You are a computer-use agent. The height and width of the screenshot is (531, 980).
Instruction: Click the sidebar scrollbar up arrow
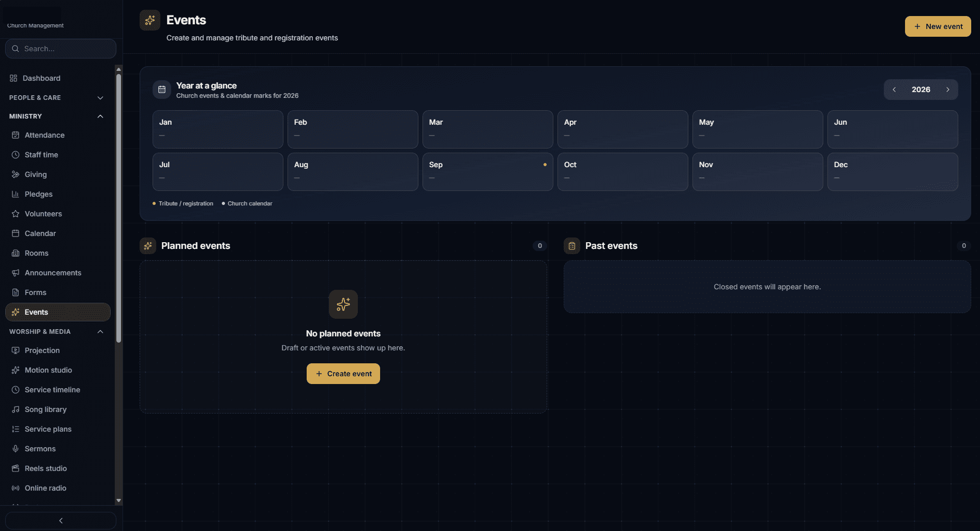coord(118,69)
